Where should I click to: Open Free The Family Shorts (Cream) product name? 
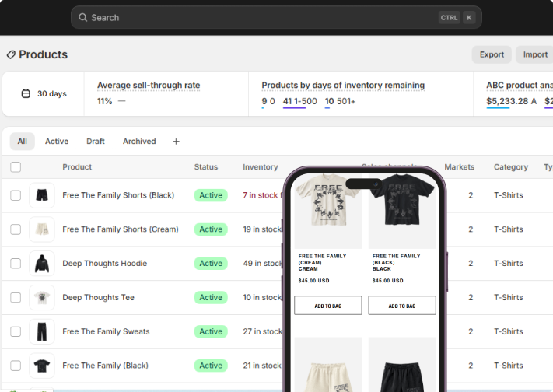[x=121, y=229]
